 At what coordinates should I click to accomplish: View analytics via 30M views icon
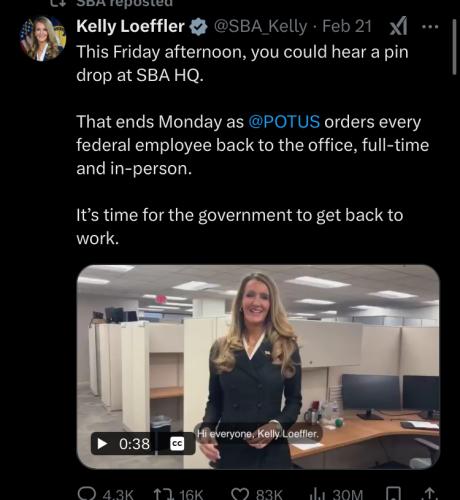click(315, 494)
